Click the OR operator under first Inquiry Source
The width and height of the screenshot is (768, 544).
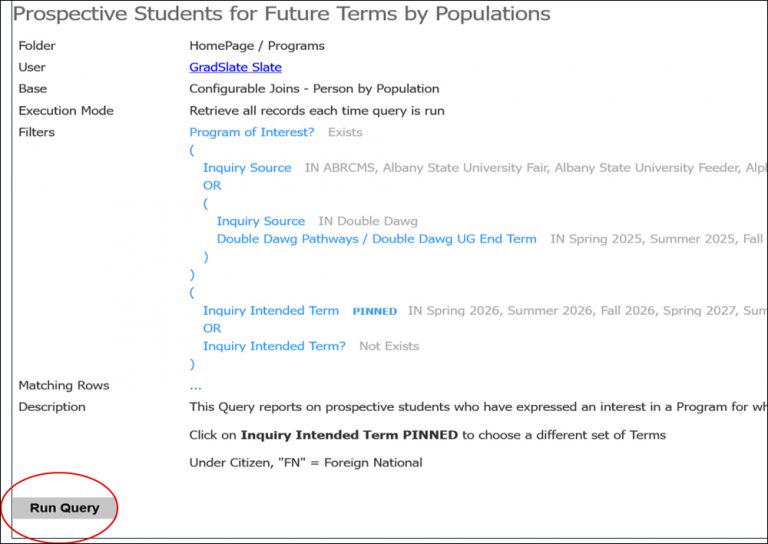(x=212, y=186)
